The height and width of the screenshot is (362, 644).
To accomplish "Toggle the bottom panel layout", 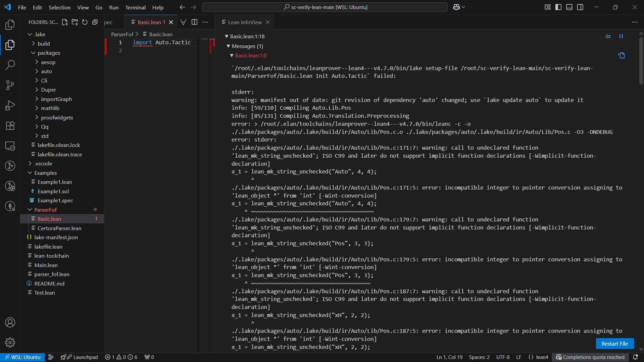I will [x=569, y=7].
